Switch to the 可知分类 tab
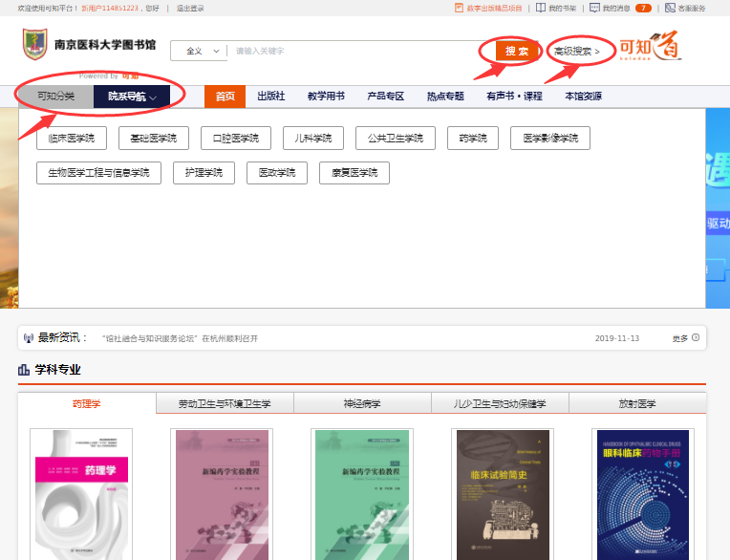730x560 pixels. [55, 97]
